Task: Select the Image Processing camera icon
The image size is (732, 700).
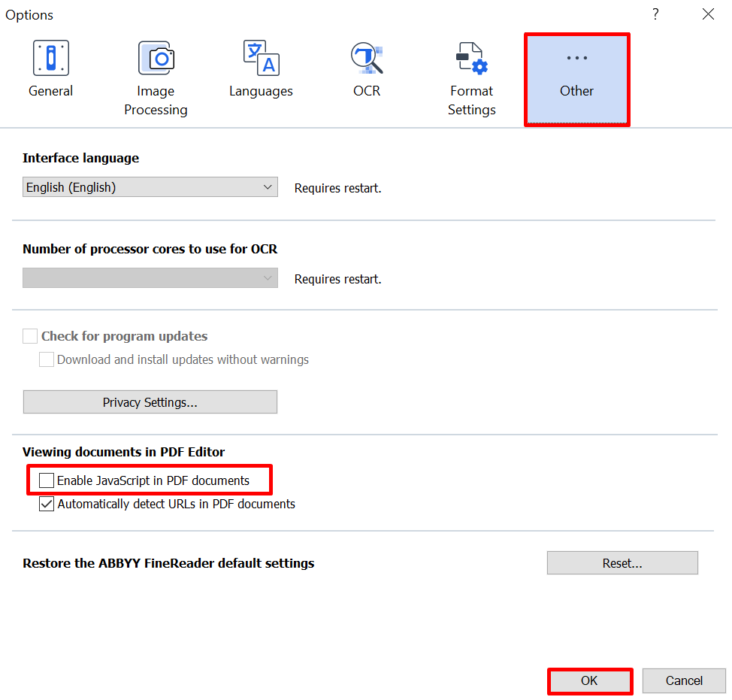Action: click(x=156, y=59)
